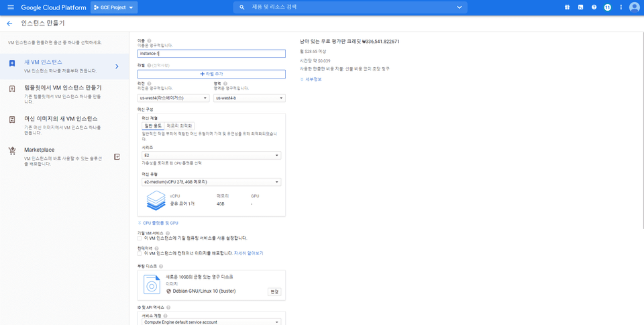Click help icon next to 부팅 디스크
Screen dimensions: 644x325
coord(160,267)
